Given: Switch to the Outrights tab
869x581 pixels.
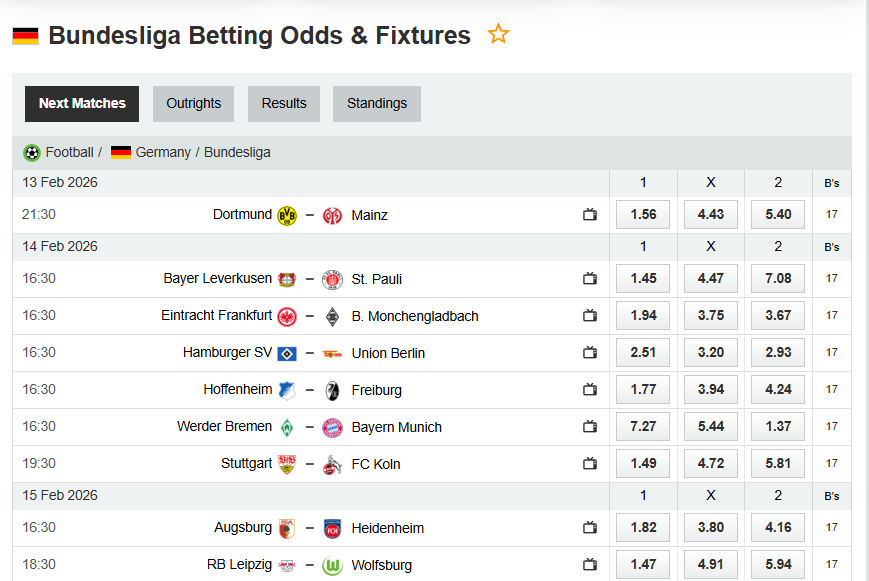Looking at the screenshot, I should point(193,103).
